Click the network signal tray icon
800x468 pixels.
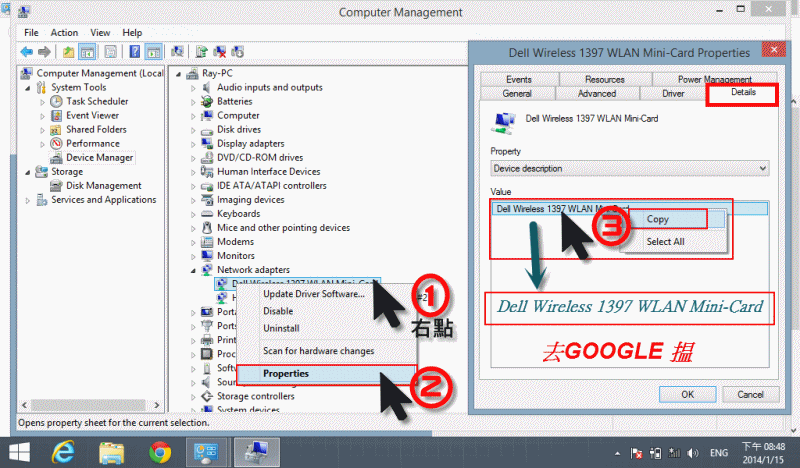coord(674,453)
